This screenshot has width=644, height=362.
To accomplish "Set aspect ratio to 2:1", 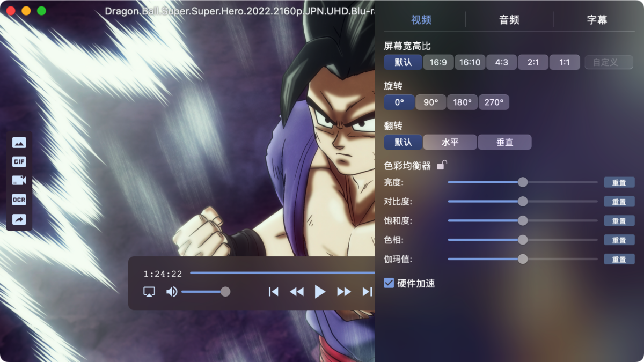I will click(533, 62).
